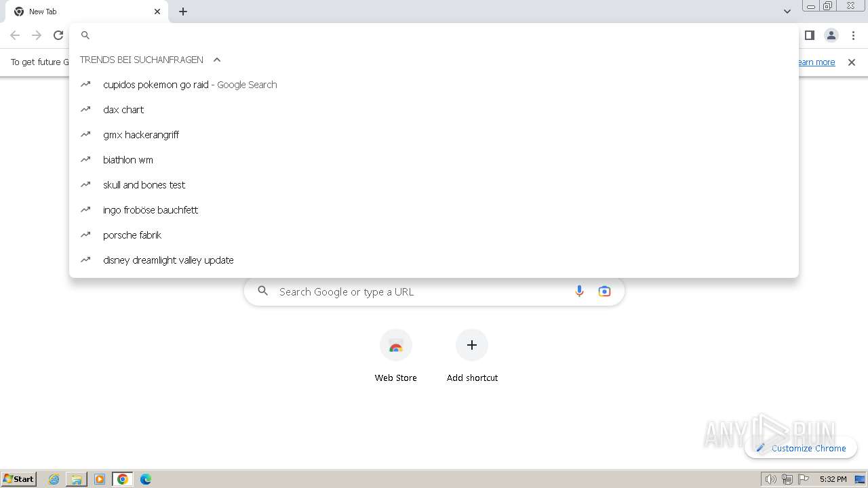Open the tab search dropdown arrow
The width and height of the screenshot is (868, 488).
787,12
